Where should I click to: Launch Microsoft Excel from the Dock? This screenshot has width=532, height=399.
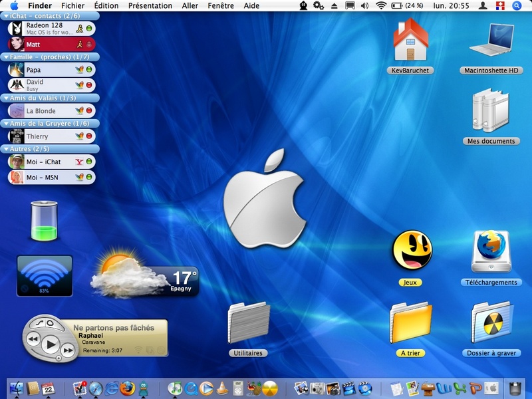point(460,388)
